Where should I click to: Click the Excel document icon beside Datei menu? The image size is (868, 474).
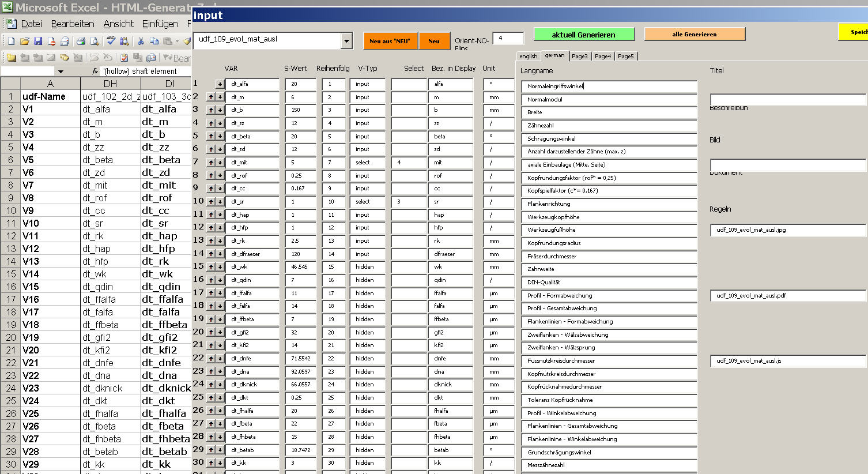10,24
